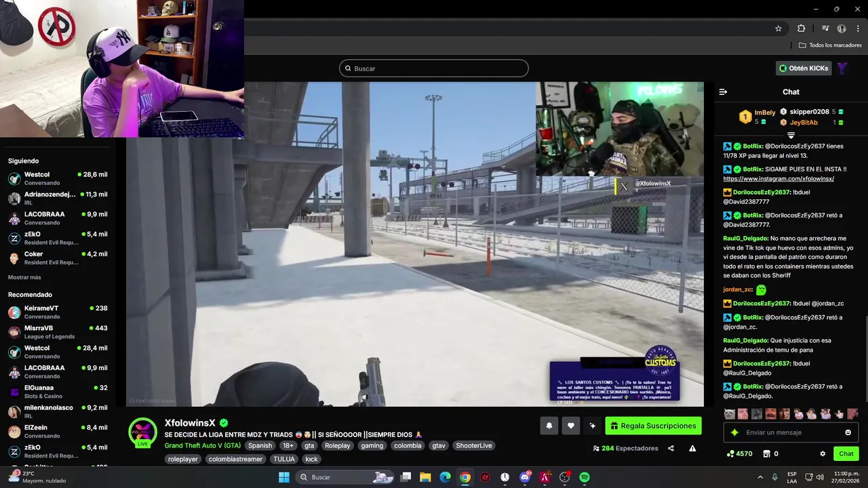Report the stream via warning icon
The width and height of the screenshot is (868, 488).
692,448
